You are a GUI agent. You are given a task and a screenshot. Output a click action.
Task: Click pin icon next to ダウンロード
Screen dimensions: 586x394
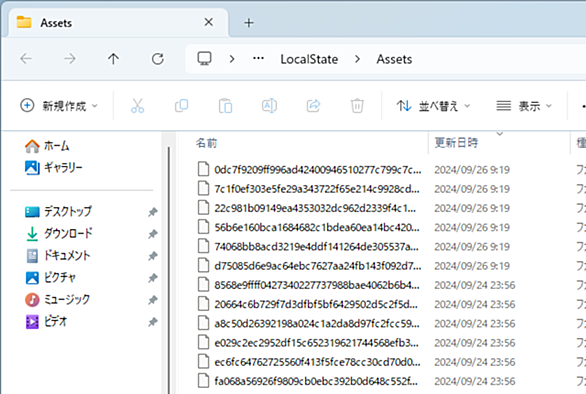tap(152, 234)
